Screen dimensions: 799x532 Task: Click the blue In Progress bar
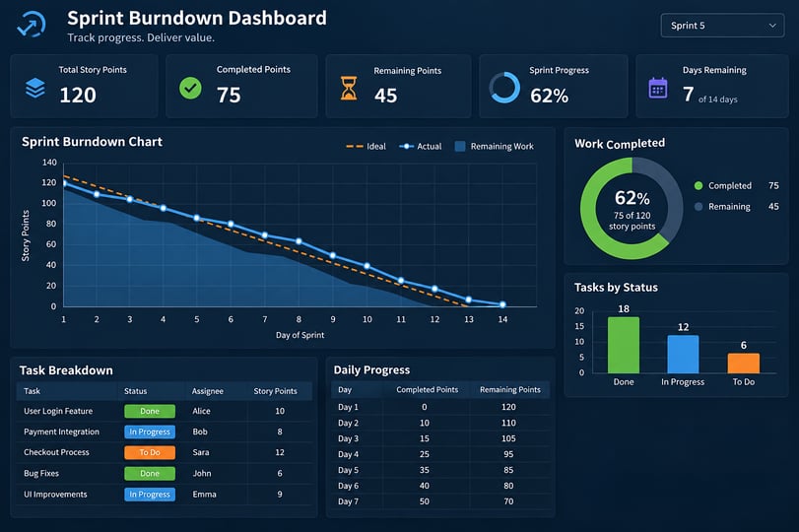683,354
